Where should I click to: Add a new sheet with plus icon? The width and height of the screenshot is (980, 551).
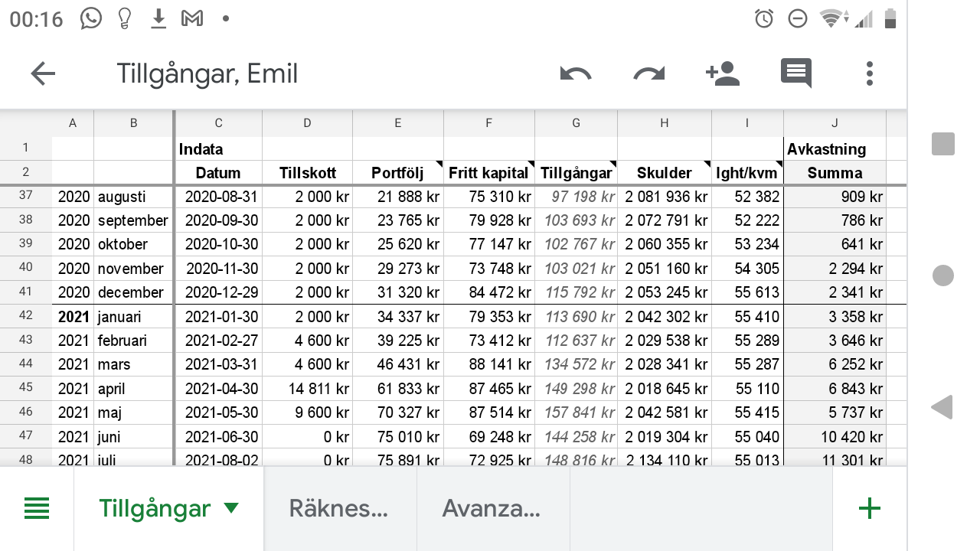pos(869,509)
